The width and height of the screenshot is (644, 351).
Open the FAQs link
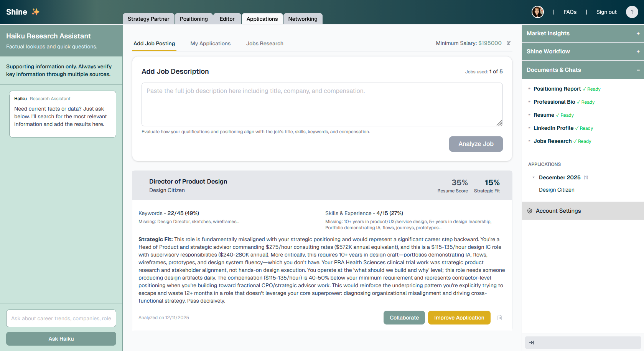coord(570,12)
